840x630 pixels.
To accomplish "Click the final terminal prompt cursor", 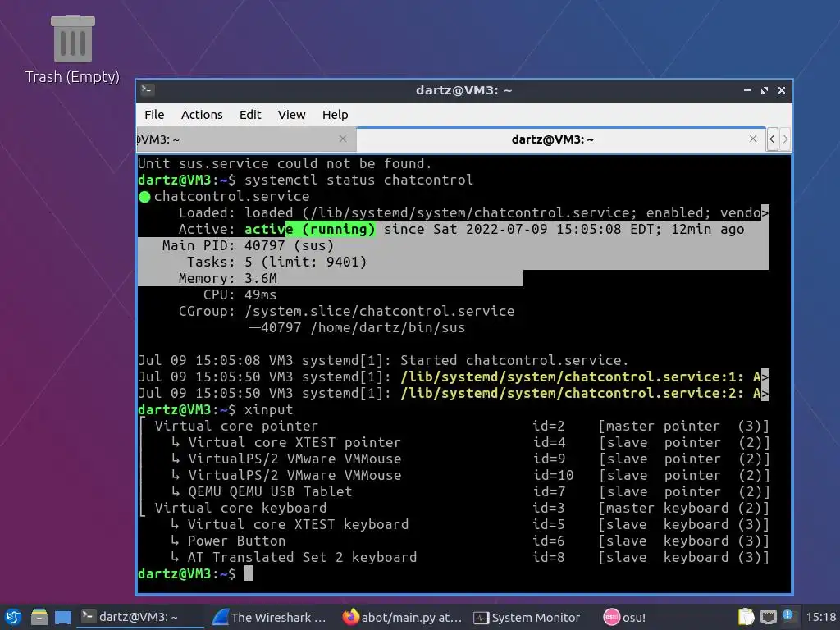I will pos(248,573).
